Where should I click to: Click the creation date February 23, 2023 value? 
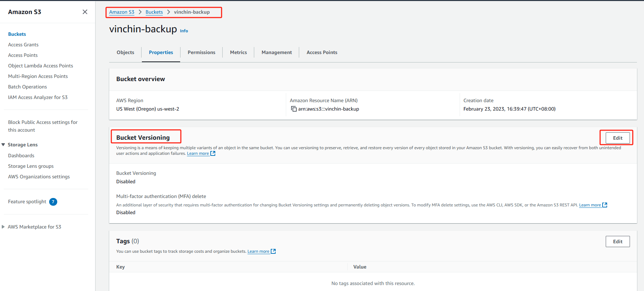(510, 109)
